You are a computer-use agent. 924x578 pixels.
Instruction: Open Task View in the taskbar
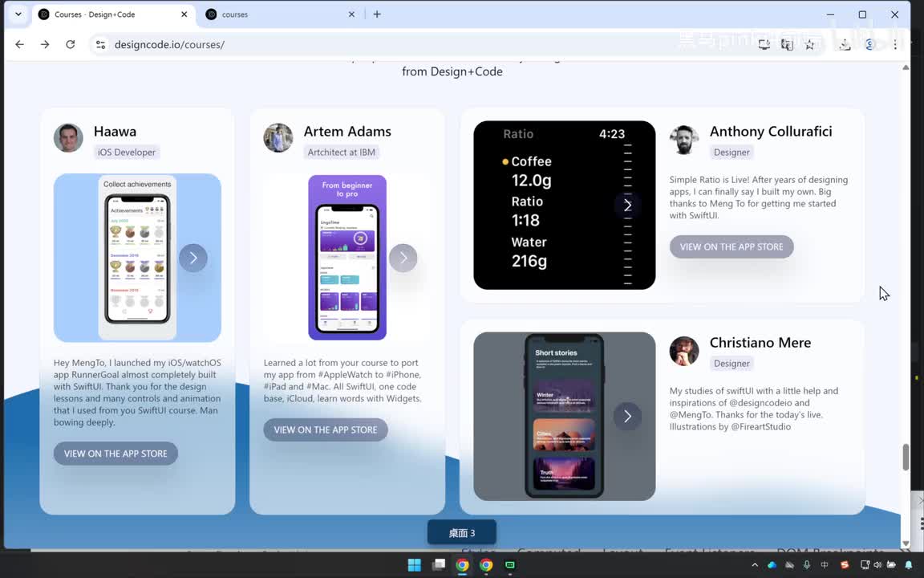pos(439,565)
